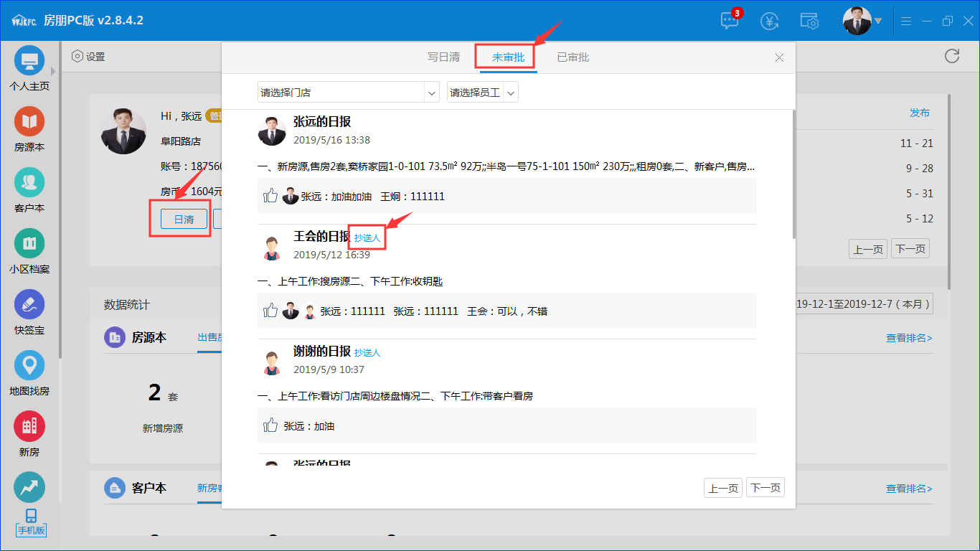Close the 日清 dialog with X

780,58
